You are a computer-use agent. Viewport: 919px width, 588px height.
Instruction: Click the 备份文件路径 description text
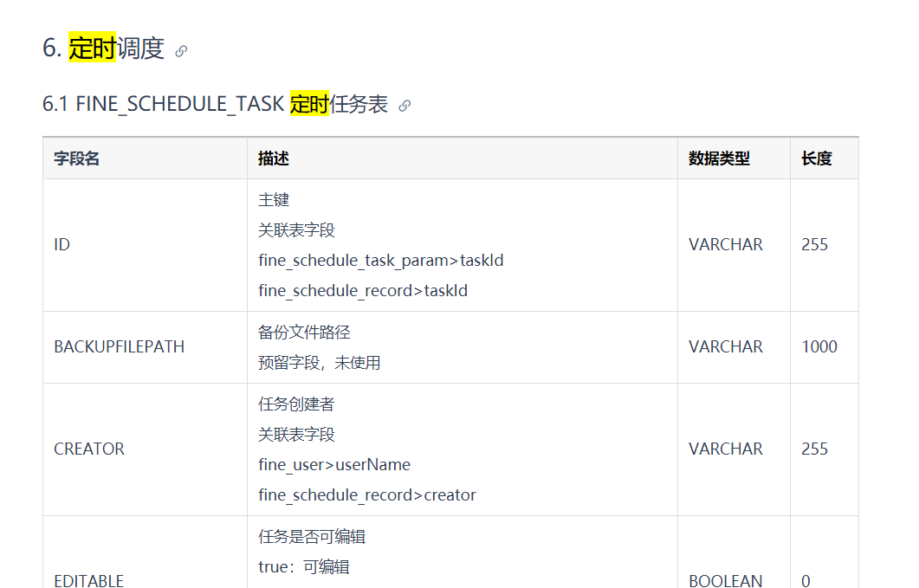click(304, 333)
